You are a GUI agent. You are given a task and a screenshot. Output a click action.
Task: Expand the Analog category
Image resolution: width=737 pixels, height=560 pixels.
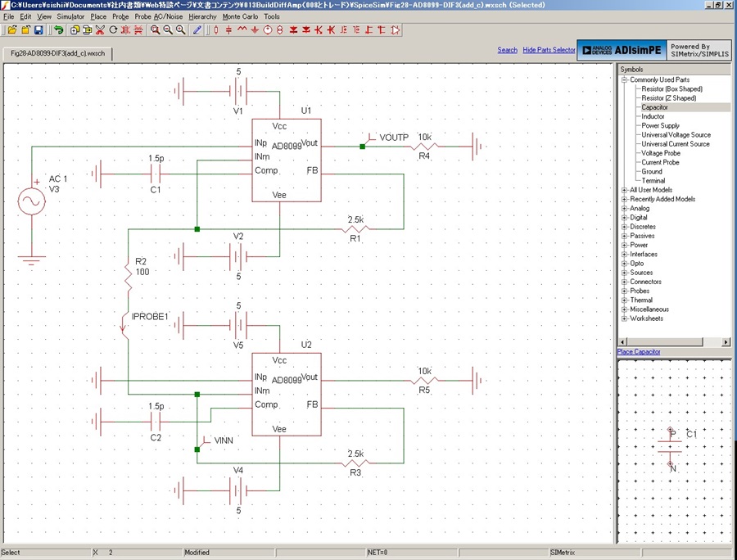[x=624, y=209]
